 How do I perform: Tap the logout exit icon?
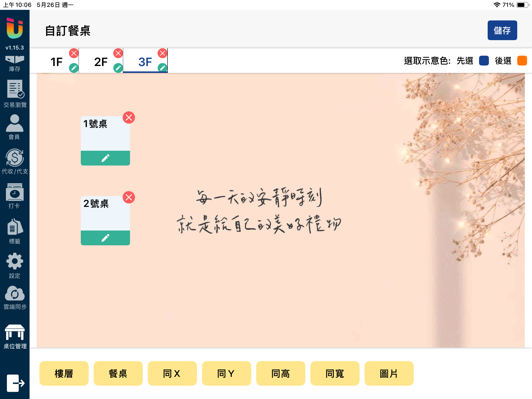tap(15, 383)
